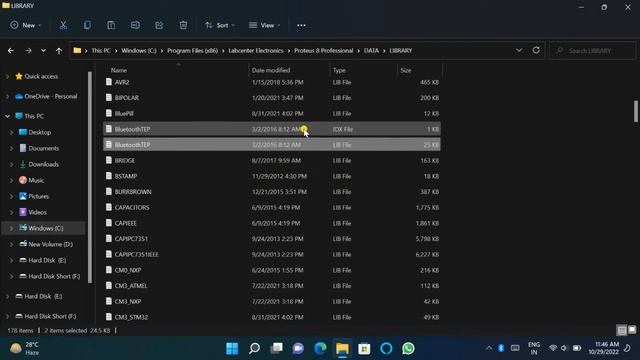Click the Cut toolbar icon
This screenshot has width=640, height=360.
(x=63, y=25)
